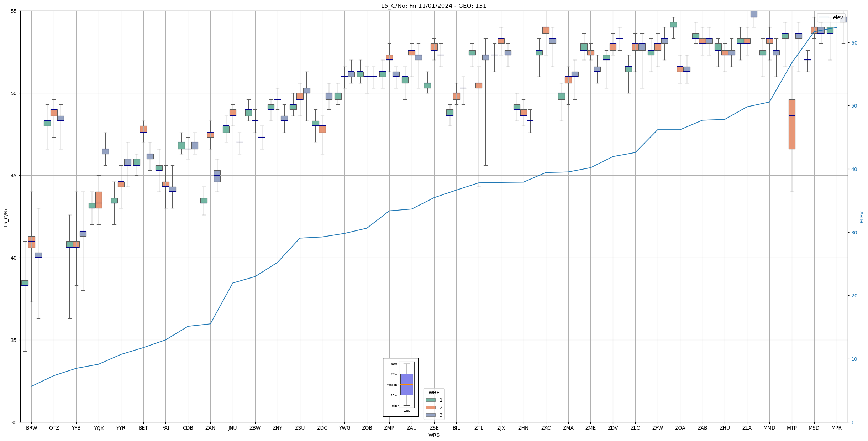Click the MPR x-axis tick label
This screenshot has width=868, height=441.
[x=836, y=428]
